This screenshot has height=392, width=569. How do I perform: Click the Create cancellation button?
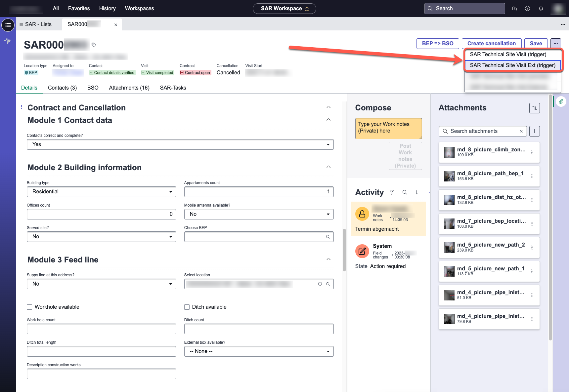pyautogui.click(x=491, y=44)
